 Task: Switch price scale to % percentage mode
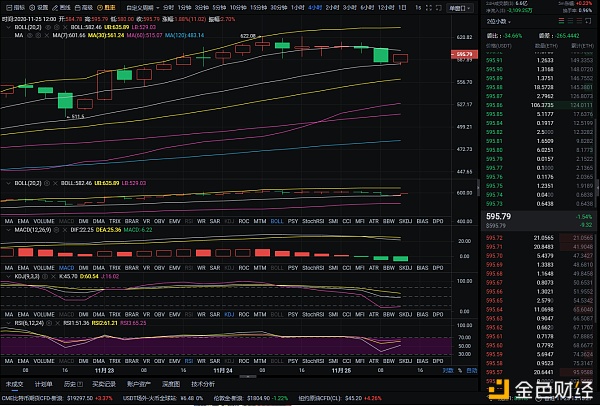[460, 370]
